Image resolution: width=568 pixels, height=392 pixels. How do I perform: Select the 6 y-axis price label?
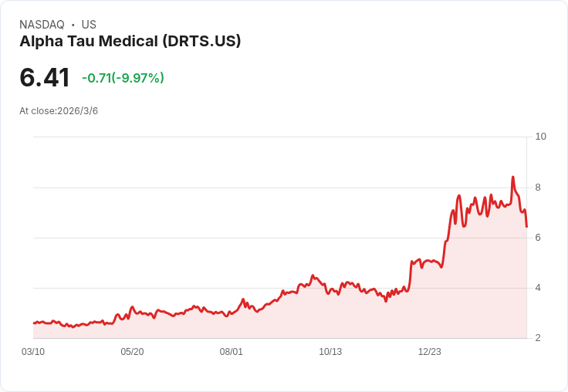pos(538,238)
